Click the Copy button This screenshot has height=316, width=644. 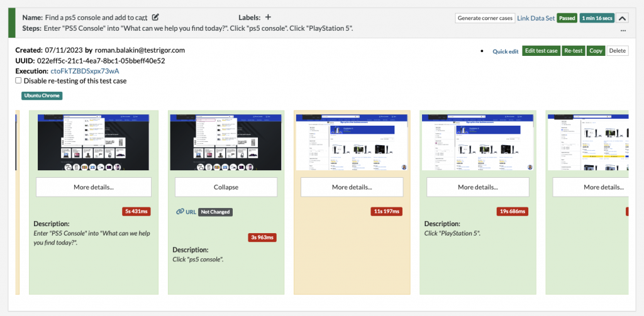(596, 51)
